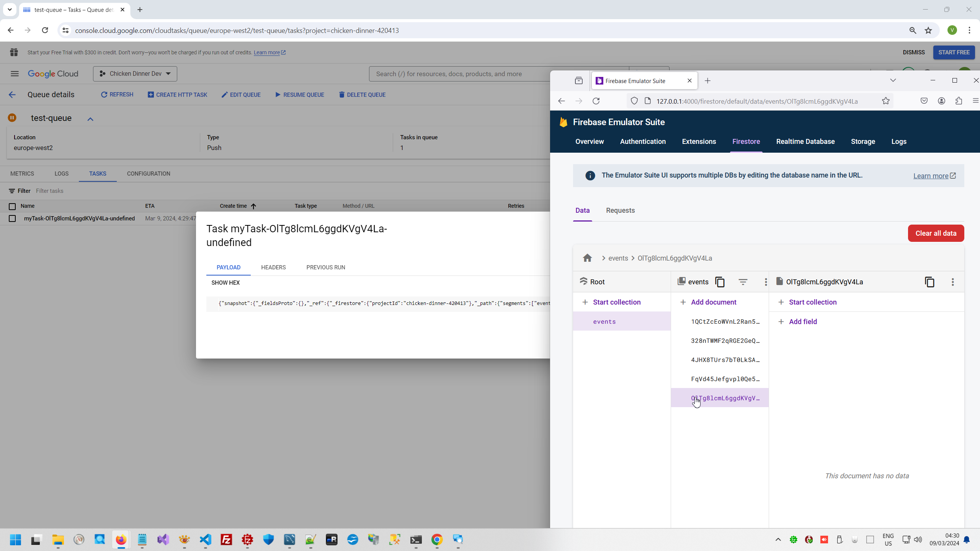Click the back arrow beside Queue details
This screenshot has height=551, width=980.
pyautogui.click(x=12, y=95)
